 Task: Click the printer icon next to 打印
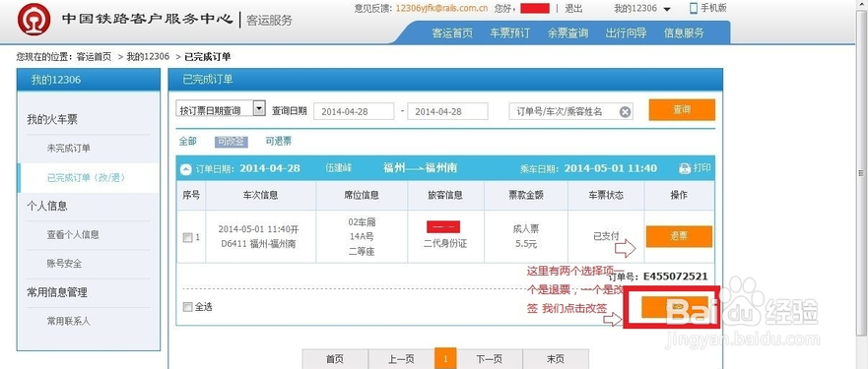click(685, 168)
